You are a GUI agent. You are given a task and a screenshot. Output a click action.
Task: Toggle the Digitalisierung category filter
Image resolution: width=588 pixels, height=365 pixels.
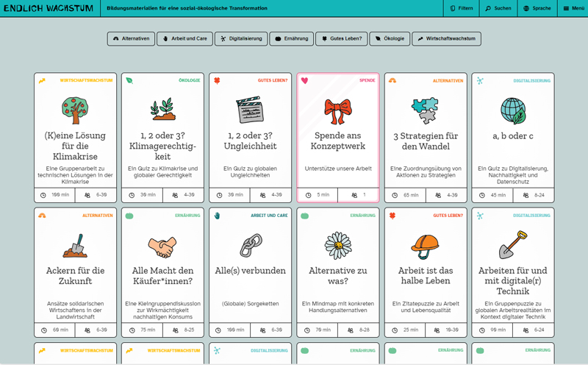[x=240, y=38]
